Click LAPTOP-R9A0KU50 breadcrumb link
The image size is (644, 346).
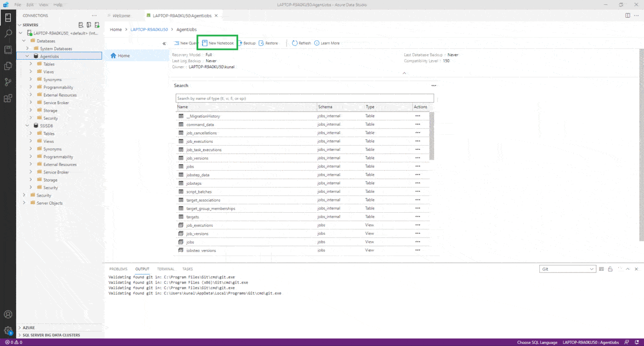[x=149, y=30]
